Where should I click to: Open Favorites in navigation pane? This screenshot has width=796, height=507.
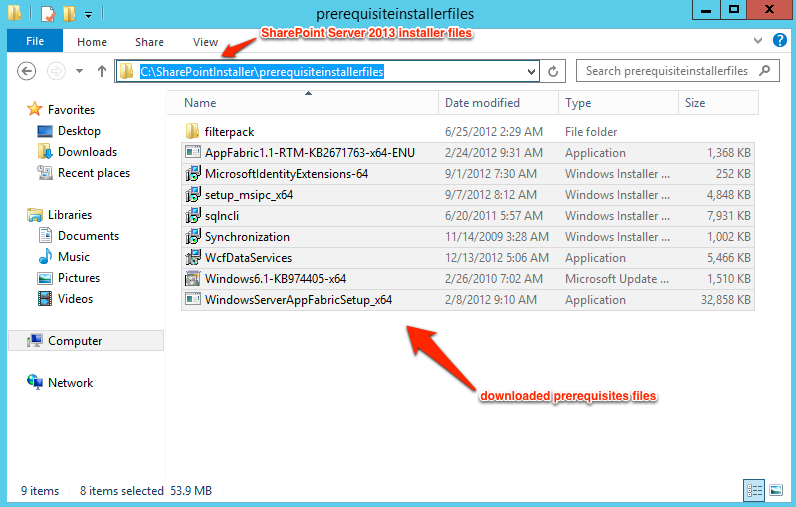point(71,110)
